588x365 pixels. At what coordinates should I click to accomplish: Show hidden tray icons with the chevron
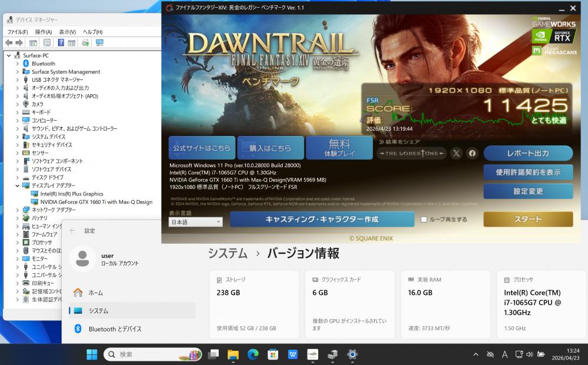[x=476, y=354]
